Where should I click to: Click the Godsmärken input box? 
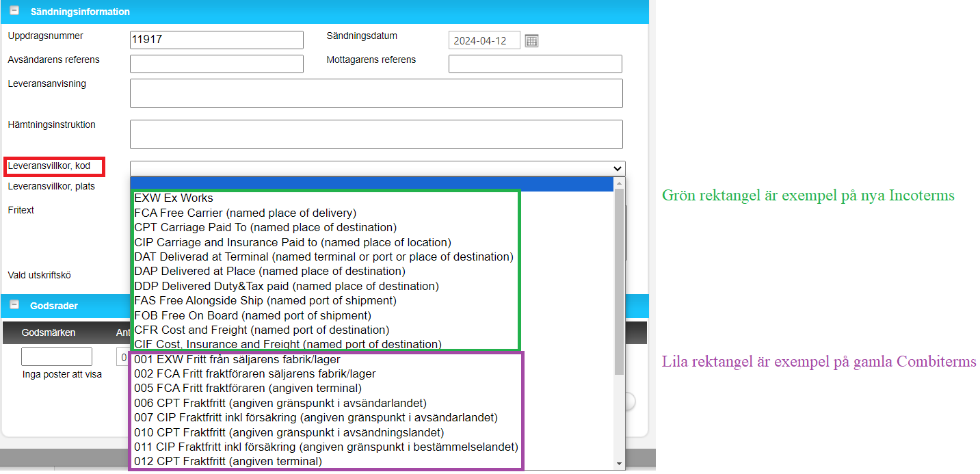[57, 357]
